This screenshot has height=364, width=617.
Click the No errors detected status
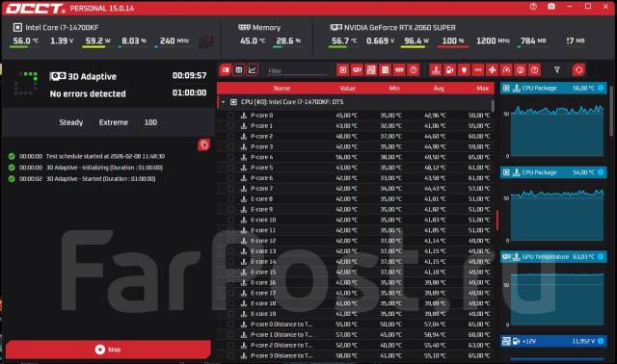[x=88, y=94]
